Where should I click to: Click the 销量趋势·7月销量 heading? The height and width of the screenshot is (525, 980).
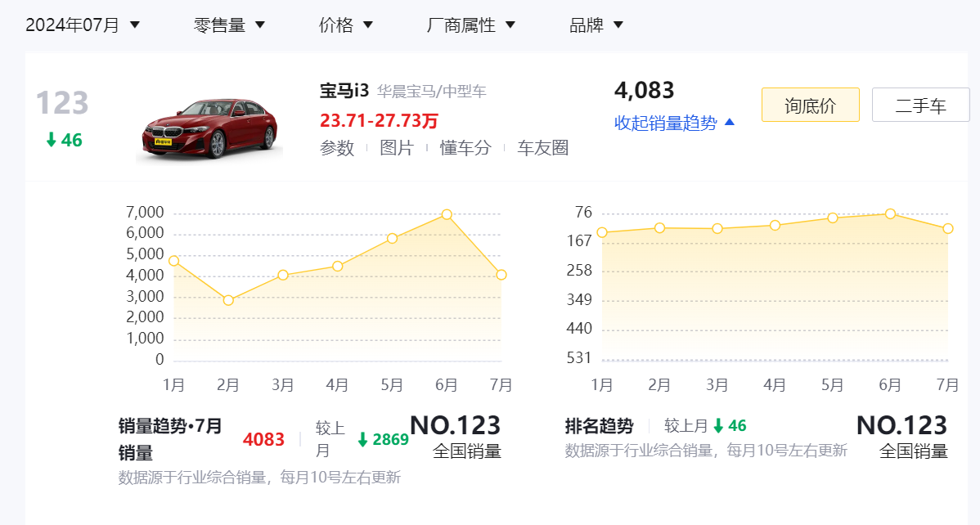tap(170, 439)
